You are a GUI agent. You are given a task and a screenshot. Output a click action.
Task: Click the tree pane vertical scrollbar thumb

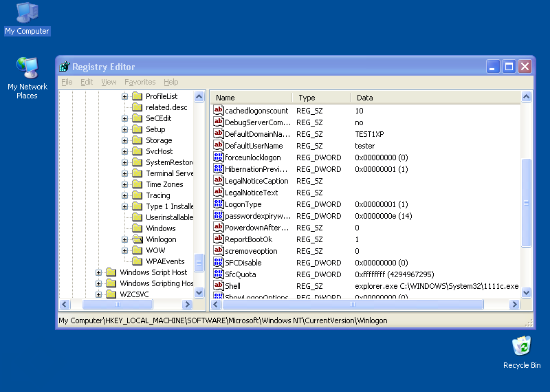[199, 263]
